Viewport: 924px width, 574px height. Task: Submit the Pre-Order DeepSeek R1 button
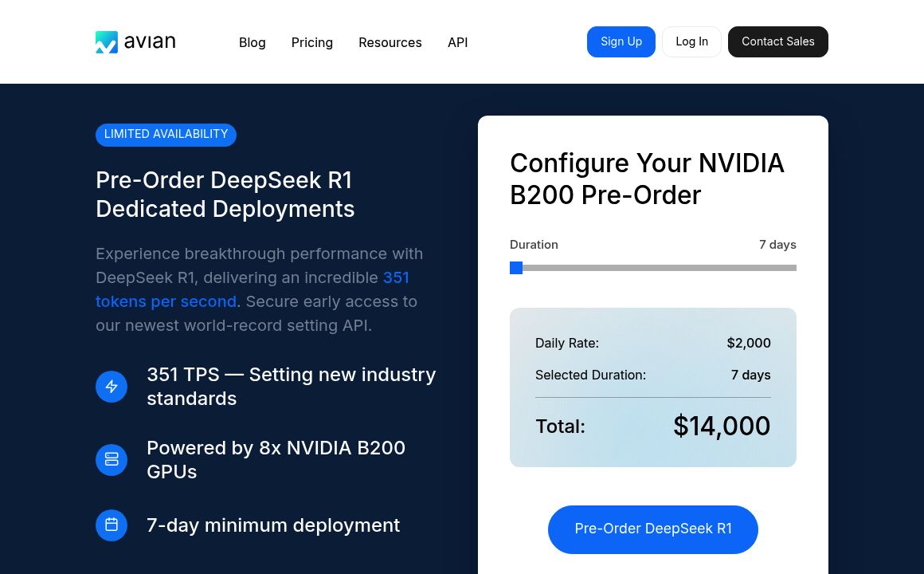(653, 529)
